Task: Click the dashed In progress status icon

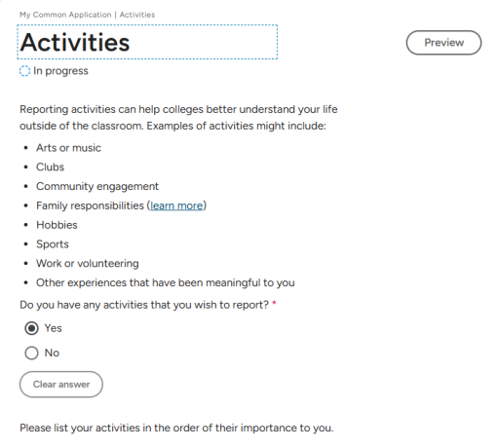Action: (24, 71)
